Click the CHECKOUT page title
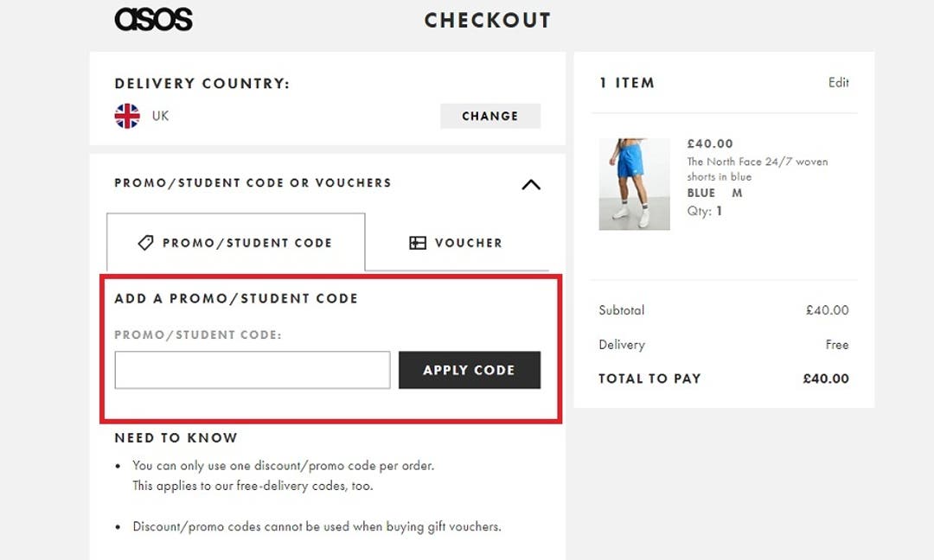934x560 pixels. (x=486, y=20)
